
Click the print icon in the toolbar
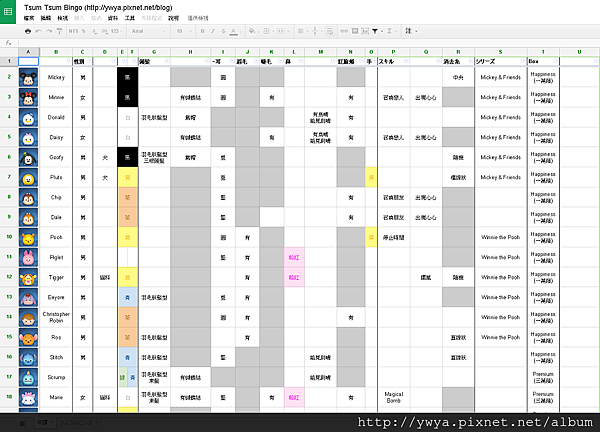point(28,31)
